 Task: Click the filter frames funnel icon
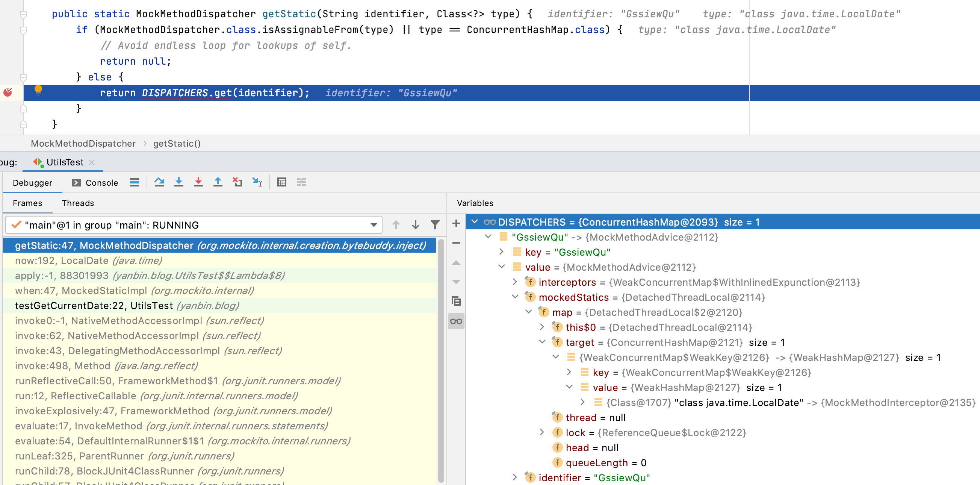click(x=435, y=225)
